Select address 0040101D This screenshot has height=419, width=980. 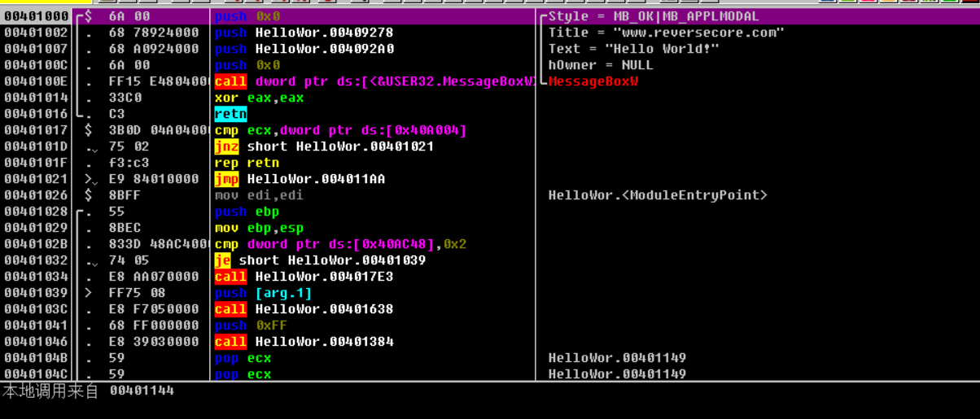[36, 146]
